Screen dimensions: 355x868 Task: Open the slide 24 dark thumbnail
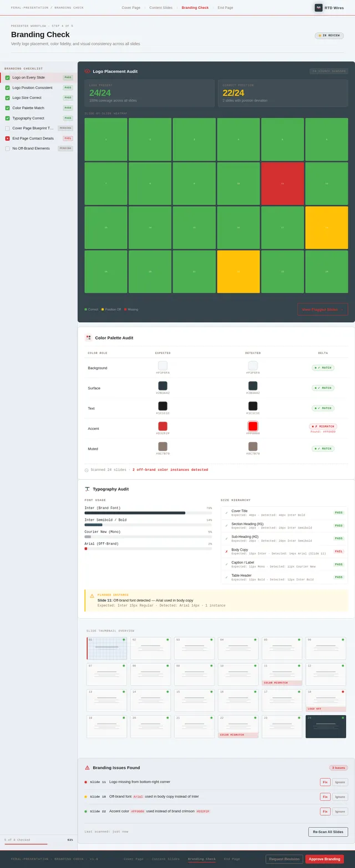326,726
